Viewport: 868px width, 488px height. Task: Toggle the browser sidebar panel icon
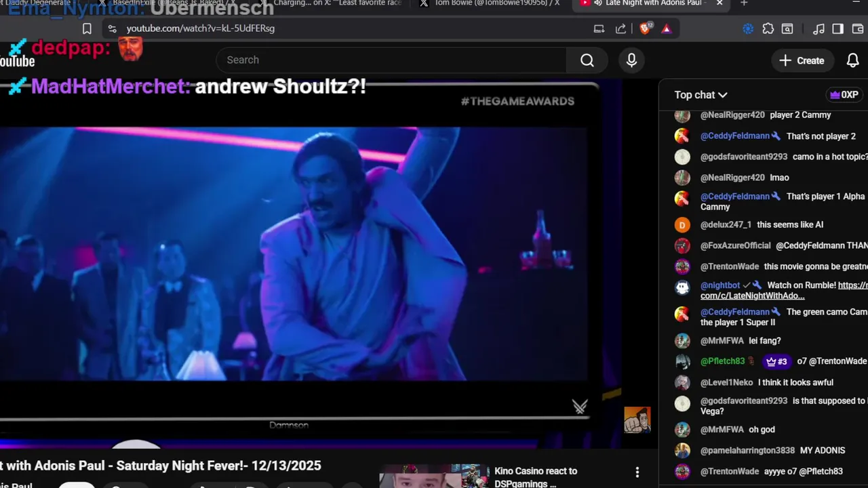(838, 28)
